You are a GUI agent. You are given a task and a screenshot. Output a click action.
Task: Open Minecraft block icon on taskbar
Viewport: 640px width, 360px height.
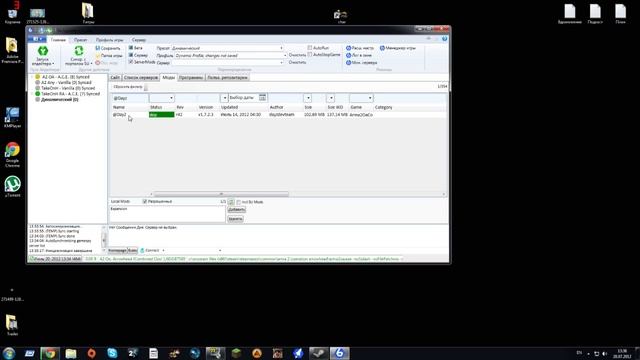point(236,353)
